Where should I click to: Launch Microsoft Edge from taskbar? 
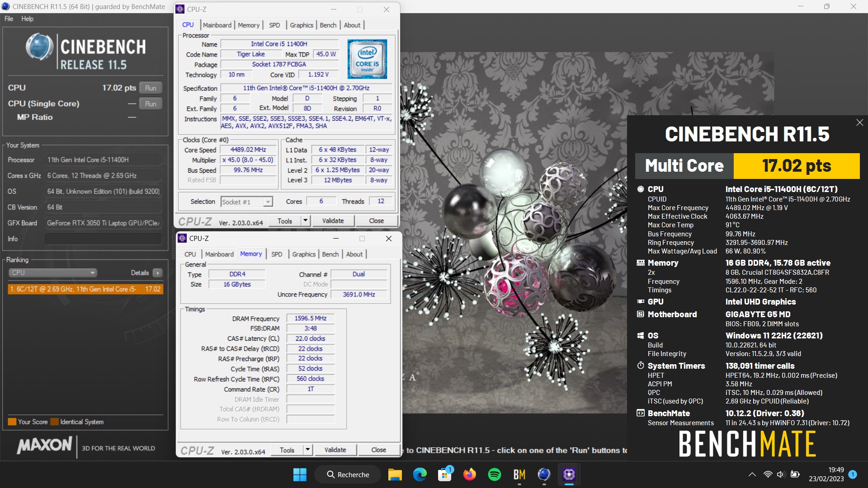[420, 474]
